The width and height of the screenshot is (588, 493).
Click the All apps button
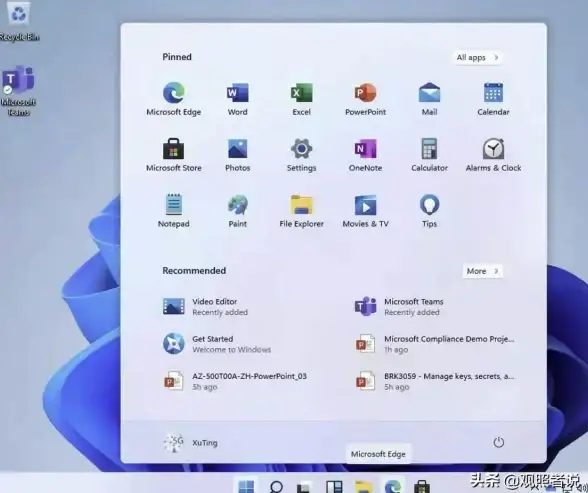(477, 57)
